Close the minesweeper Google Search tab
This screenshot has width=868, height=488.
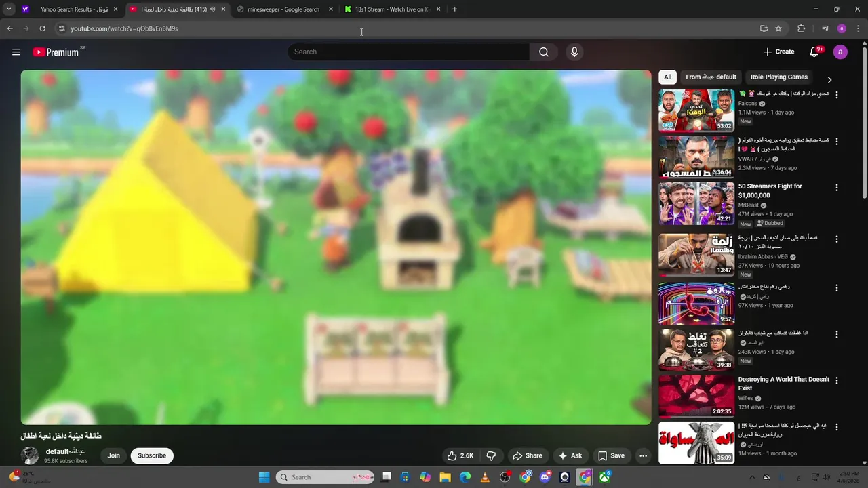pos(330,9)
